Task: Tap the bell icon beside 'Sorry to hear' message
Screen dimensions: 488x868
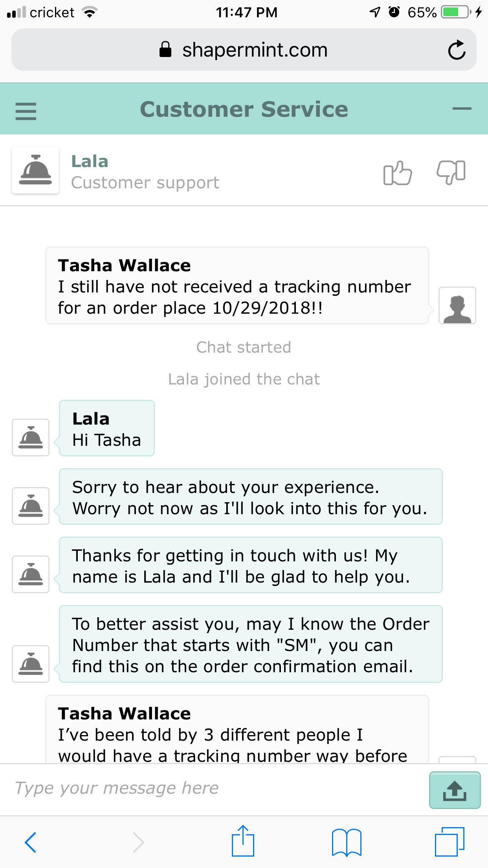Action: (31, 506)
